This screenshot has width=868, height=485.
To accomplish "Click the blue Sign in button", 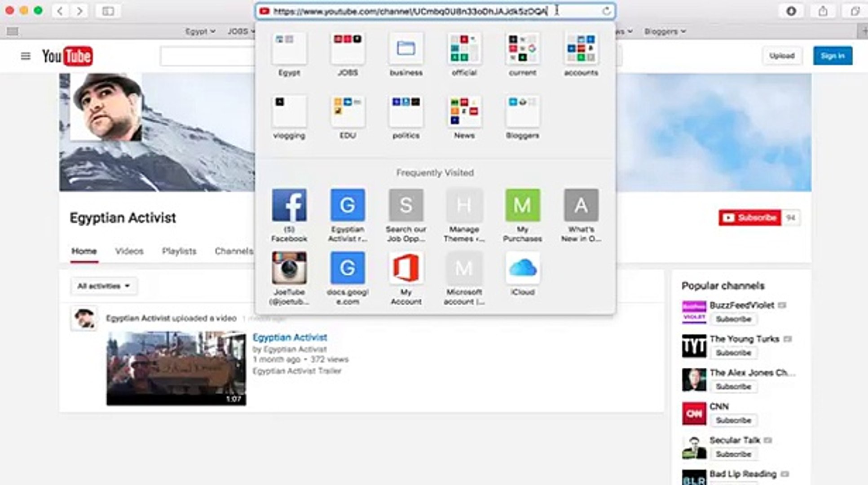I will pyautogui.click(x=832, y=56).
